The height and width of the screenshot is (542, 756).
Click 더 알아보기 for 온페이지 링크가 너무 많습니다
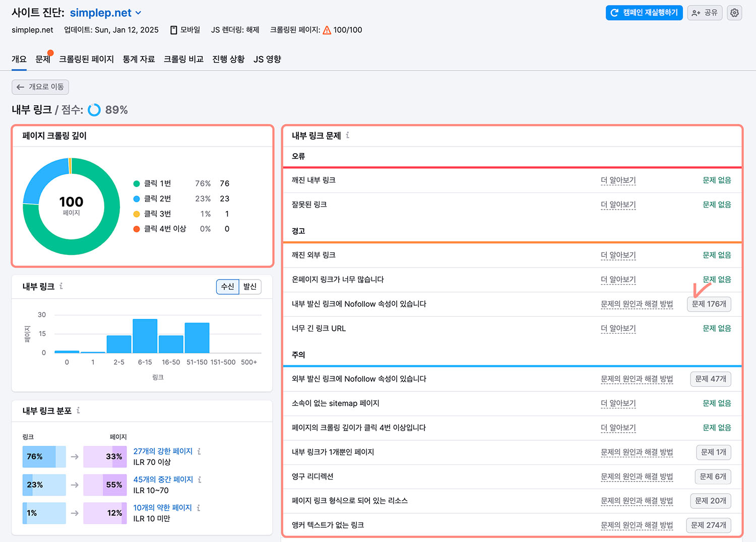[618, 279]
